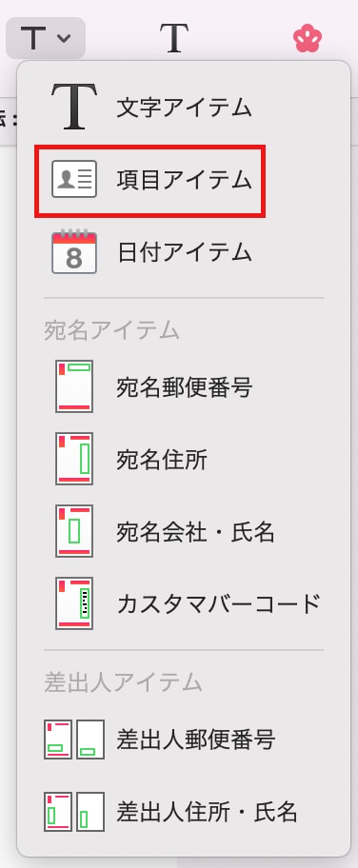
Task: Click the pink flower icon in toolbar
Action: point(308,38)
